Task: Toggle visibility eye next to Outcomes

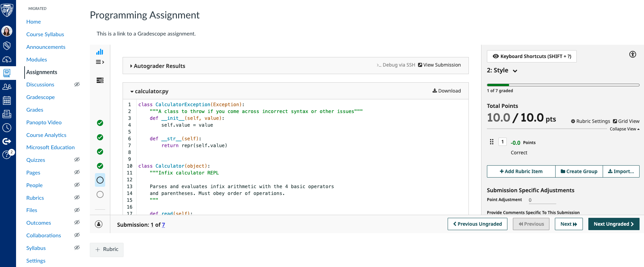Action: 77,222
